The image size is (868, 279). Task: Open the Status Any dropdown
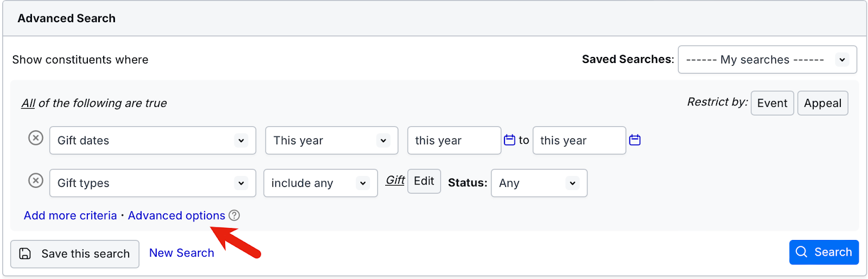click(539, 183)
